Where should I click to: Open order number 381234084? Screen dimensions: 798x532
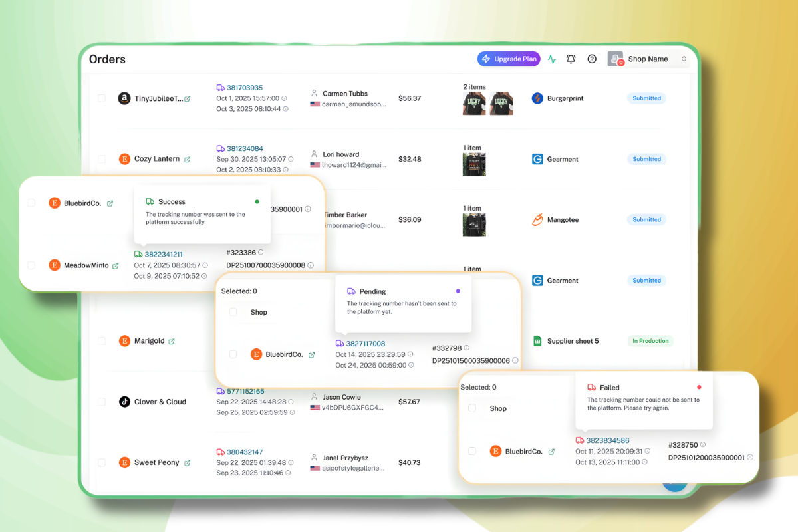pos(245,148)
